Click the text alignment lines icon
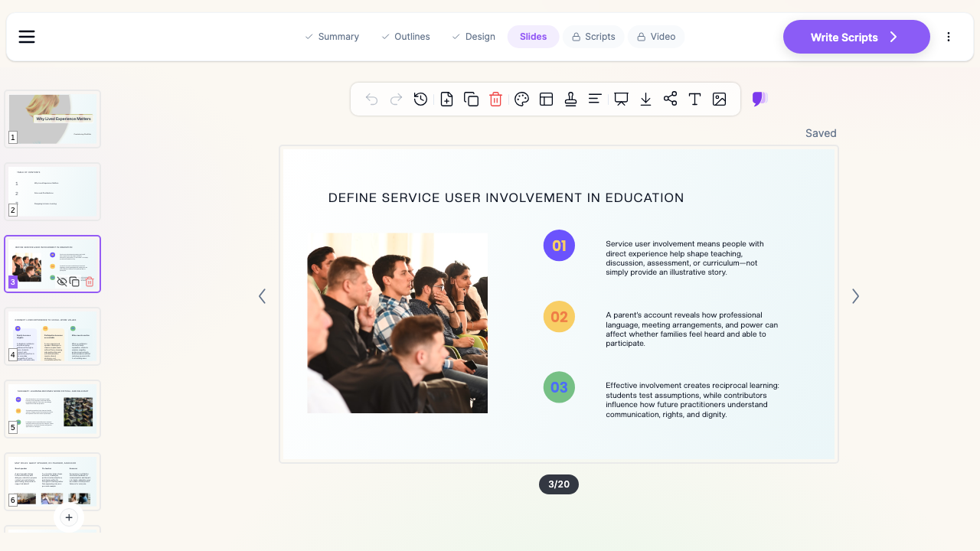Image resolution: width=980 pixels, height=551 pixels. 595,99
